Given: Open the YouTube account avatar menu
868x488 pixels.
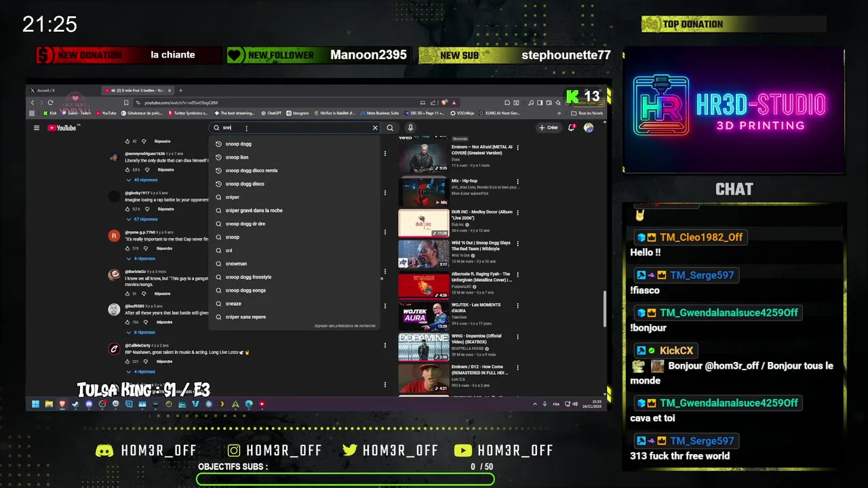Looking at the screenshot, I should pos(589,127).
